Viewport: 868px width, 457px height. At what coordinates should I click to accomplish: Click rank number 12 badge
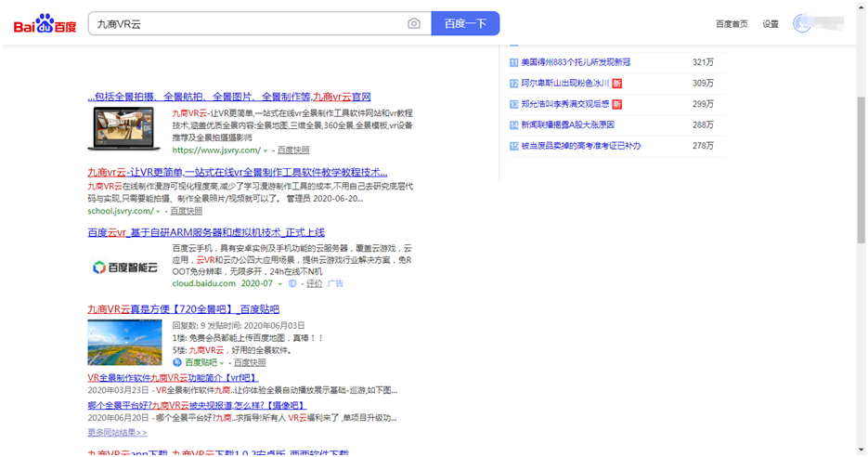tap(513, 84)
